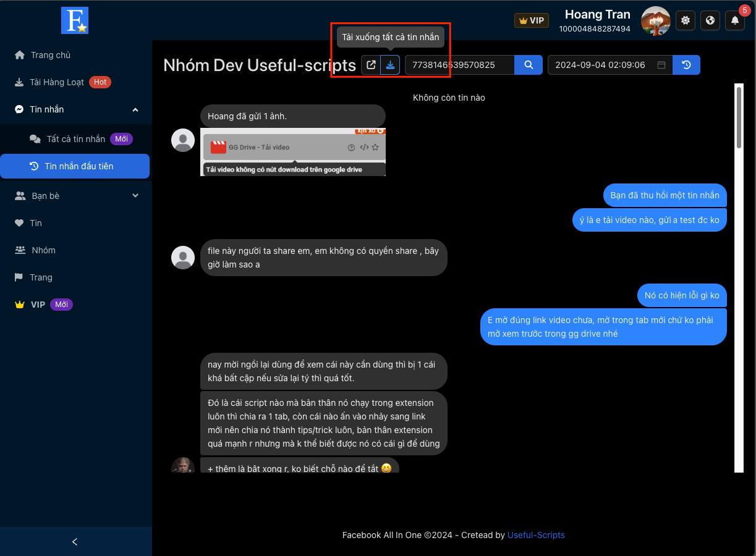This screenshot has width=756, height=556.
Task: Click message starting "E mở đúng link video"
Action: coord(603,327)
